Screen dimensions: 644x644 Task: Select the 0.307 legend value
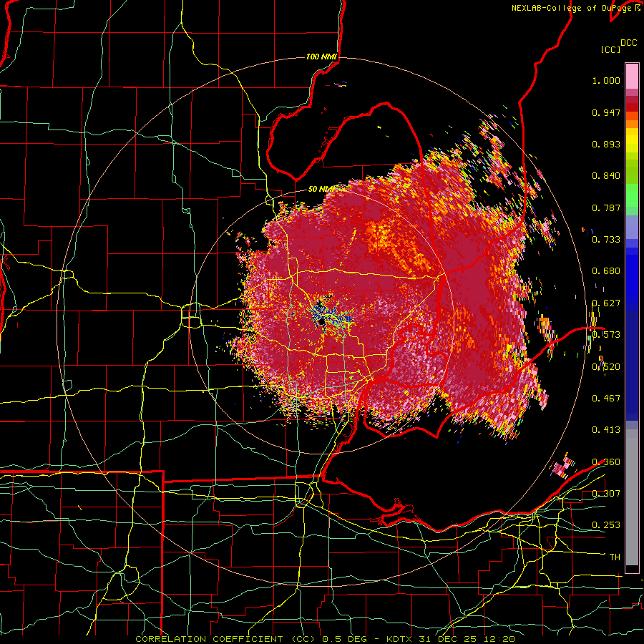(x=606, y=493)
